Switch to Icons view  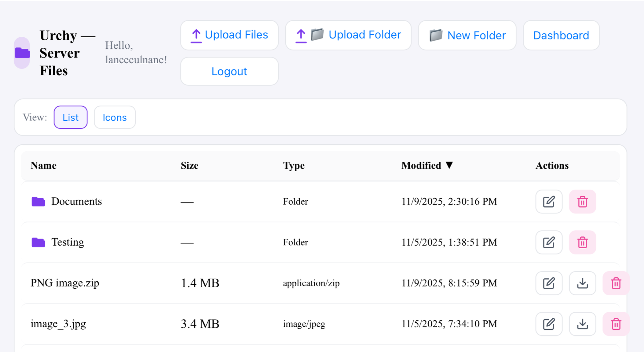[115, 117]
